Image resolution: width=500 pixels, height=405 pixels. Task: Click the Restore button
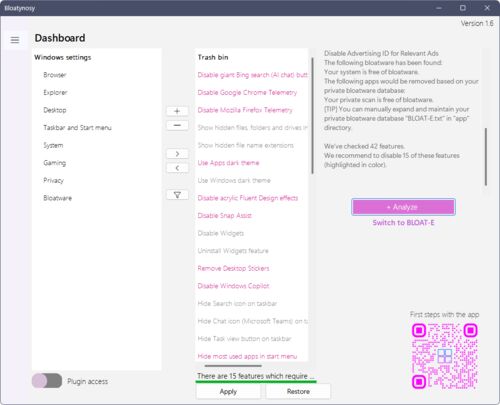coord(298,391)
